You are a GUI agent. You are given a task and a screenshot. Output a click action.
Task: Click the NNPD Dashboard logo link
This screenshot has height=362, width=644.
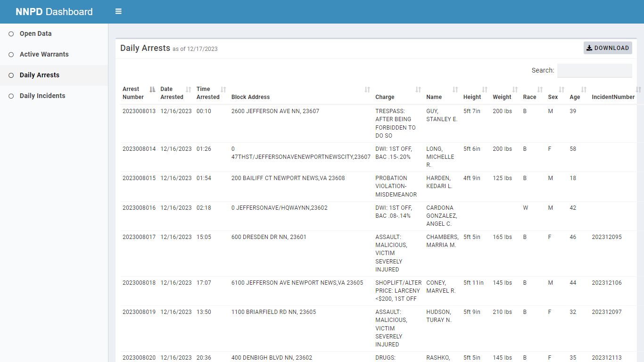(54, 12)
